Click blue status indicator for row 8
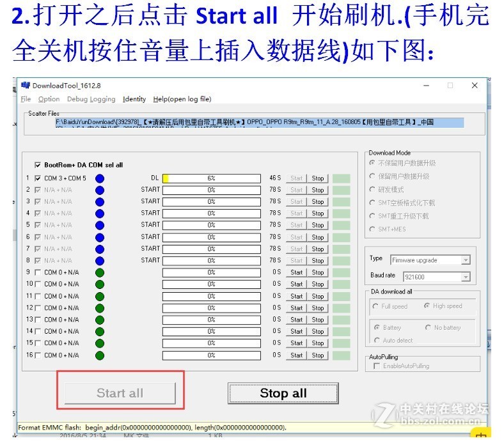 coord(100,261)
